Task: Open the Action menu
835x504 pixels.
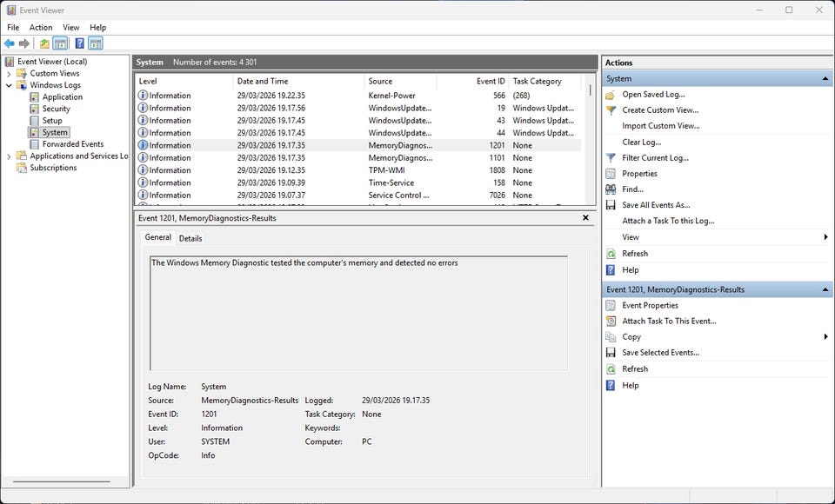Action: click(41, 28)
